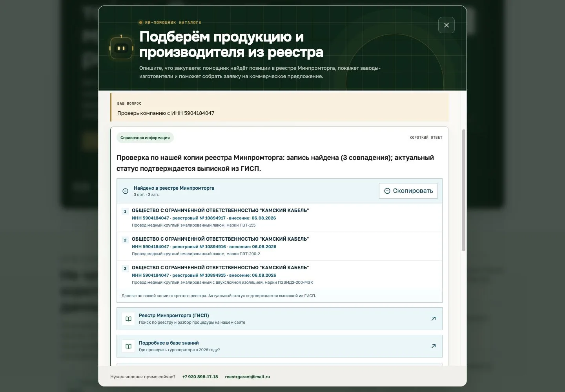Close the catalog assistant dialog
The width and height of the screenshot is (565, 392).
[x=446, y=25]
